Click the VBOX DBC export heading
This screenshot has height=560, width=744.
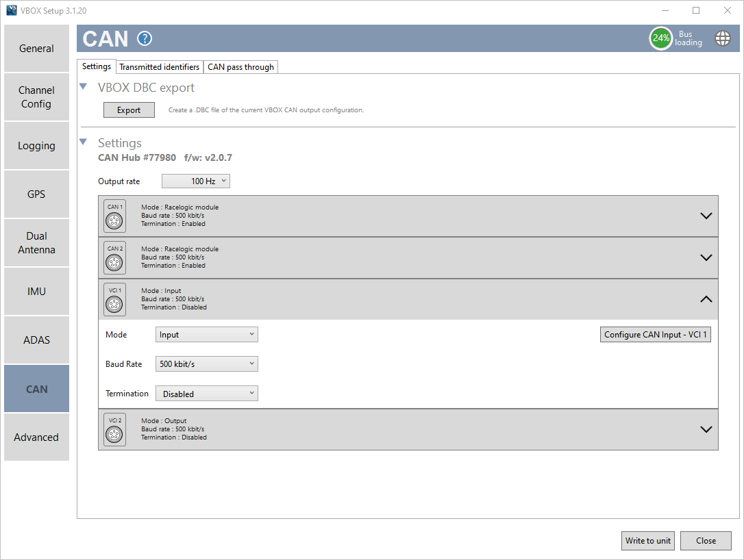pos(146,88)
